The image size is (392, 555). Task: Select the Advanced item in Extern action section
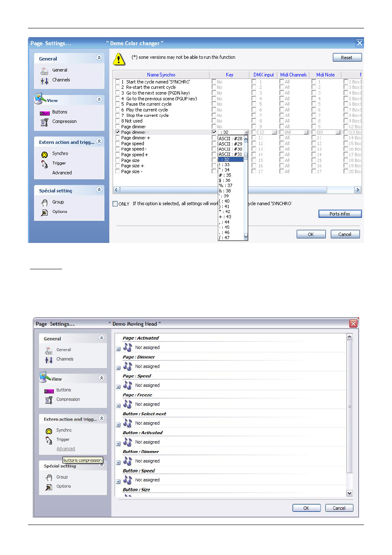tap(62, 173)
